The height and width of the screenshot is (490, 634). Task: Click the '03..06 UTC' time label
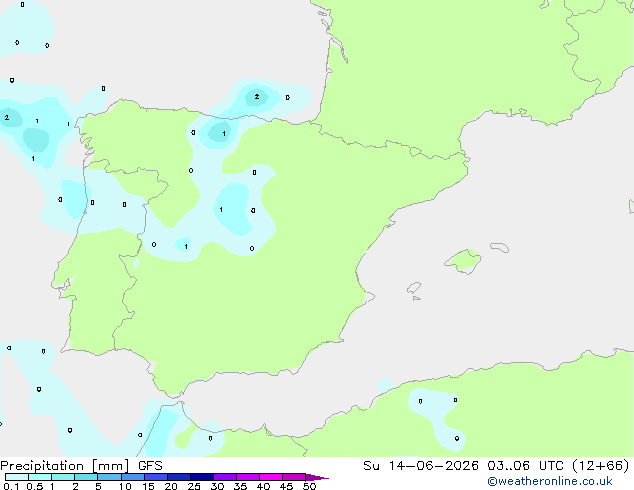coord(525,466)
